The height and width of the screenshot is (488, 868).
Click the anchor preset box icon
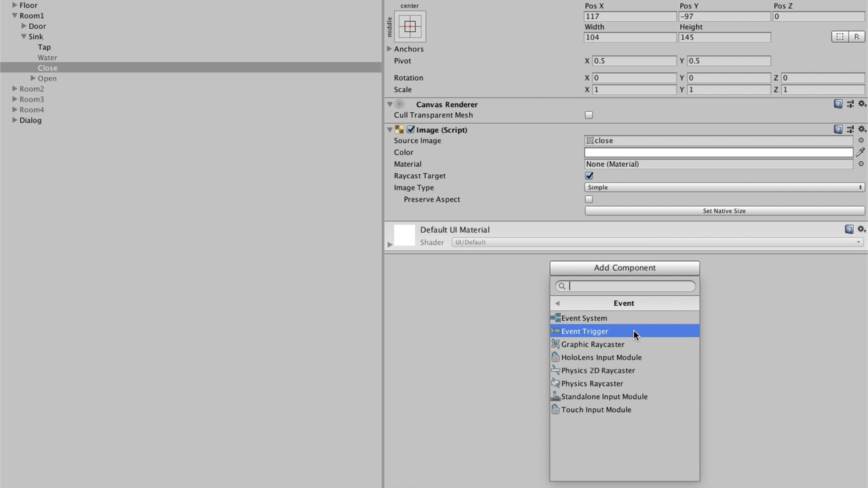tap(410, 26)
